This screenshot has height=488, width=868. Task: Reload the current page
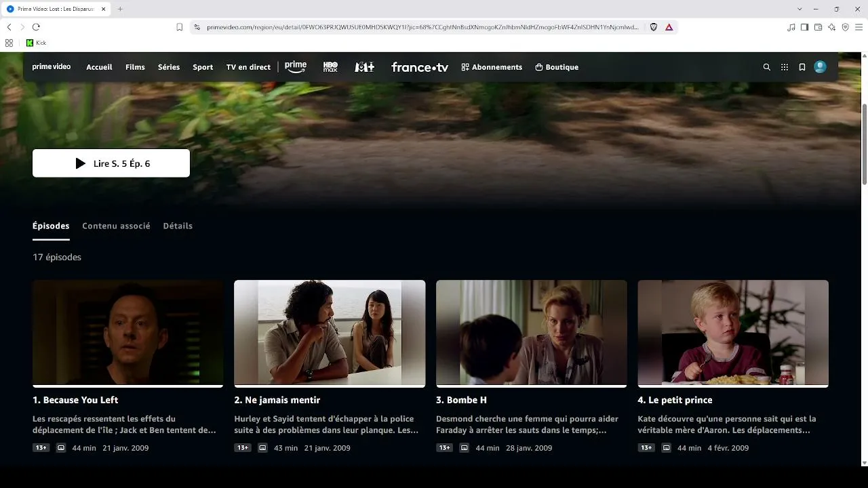click(36, 27)
